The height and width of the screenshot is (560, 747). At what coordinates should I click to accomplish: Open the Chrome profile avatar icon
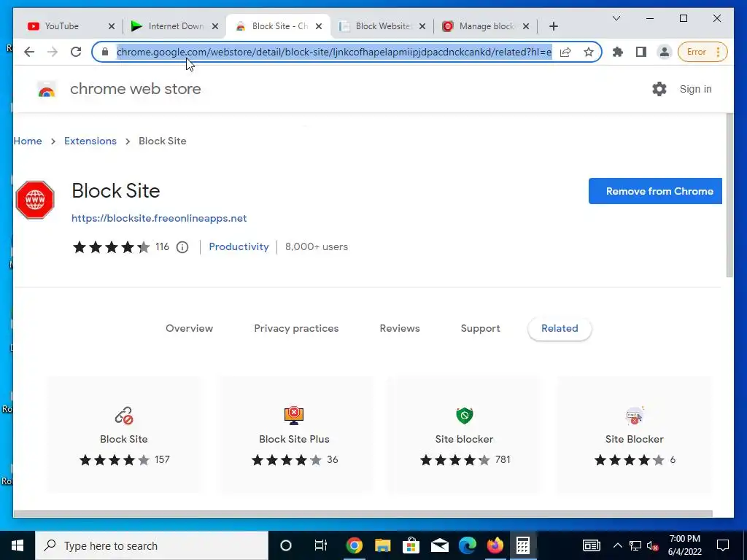tap(664, 52)
